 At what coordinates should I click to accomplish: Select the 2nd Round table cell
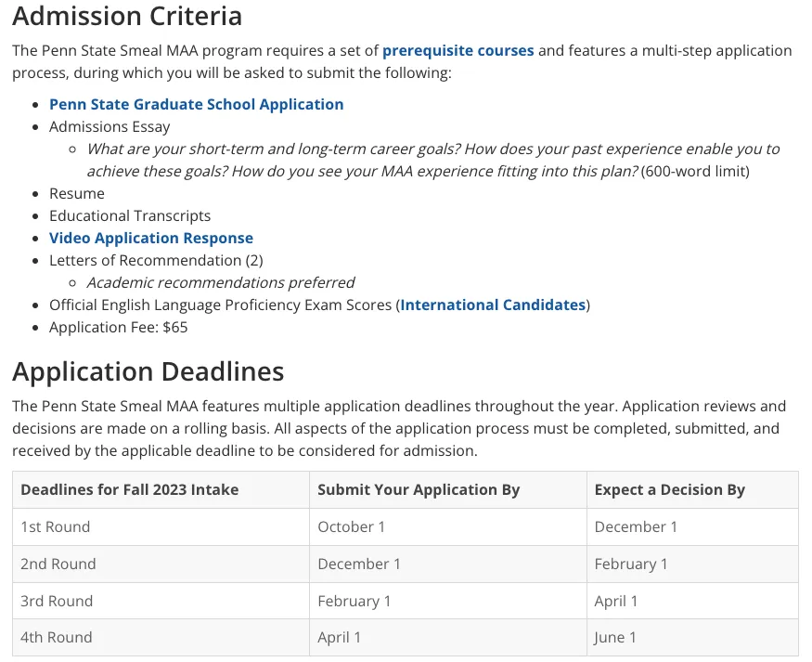58,564
